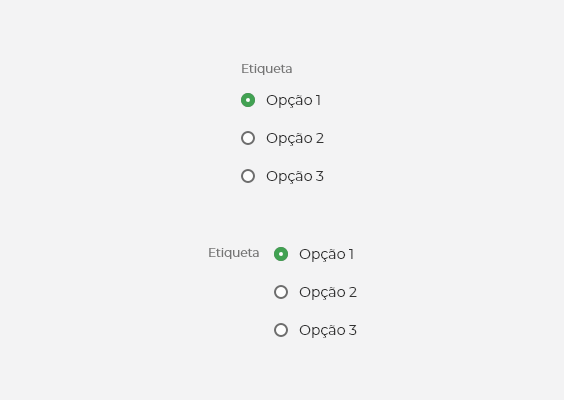564x400 pixels.
Task: Click the Etiqueta label left of the lower group
Action: pyautogui.click(x=234, y=253)
